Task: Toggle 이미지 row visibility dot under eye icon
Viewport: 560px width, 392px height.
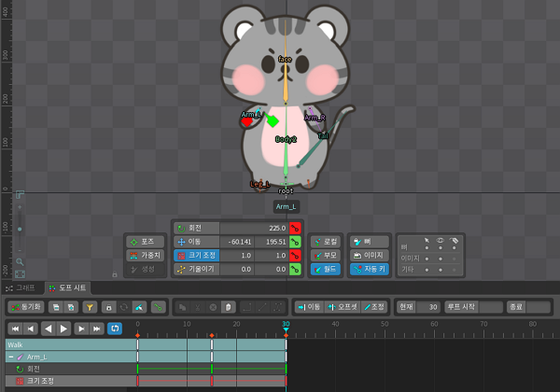Action: coord(441,259)
